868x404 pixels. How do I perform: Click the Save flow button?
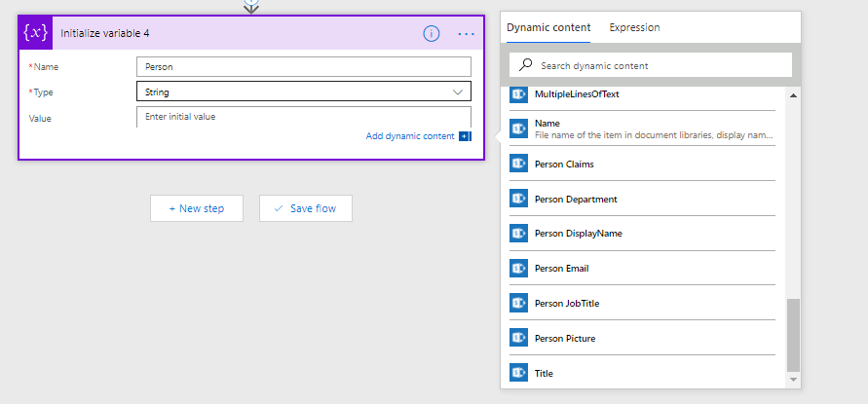[x=306, y=208]
